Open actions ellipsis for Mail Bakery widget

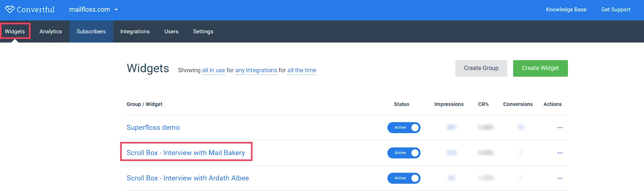click(x=560, y=153)
